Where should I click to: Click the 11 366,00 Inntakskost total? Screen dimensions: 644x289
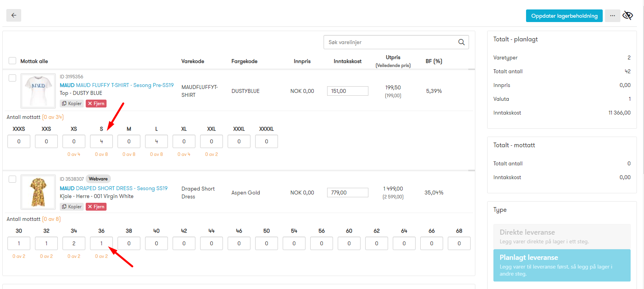pyautogui.click(x=620, y=113)
